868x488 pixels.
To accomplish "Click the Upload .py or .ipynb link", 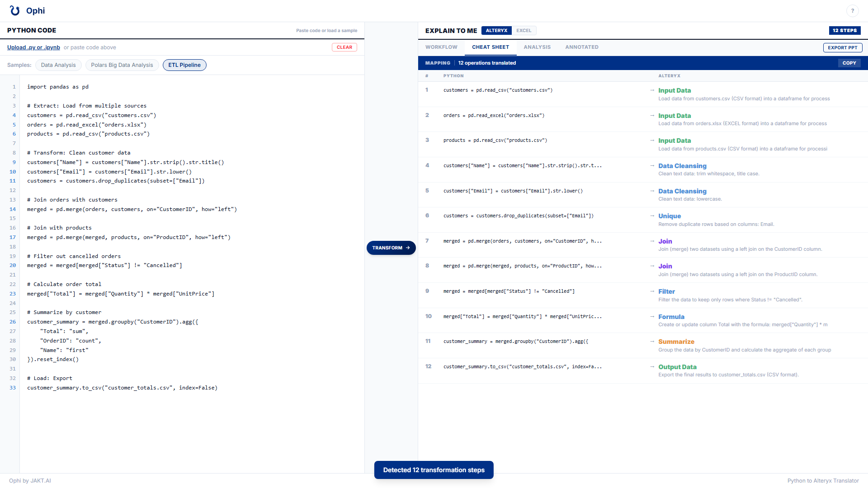I will tap(33, 47).
